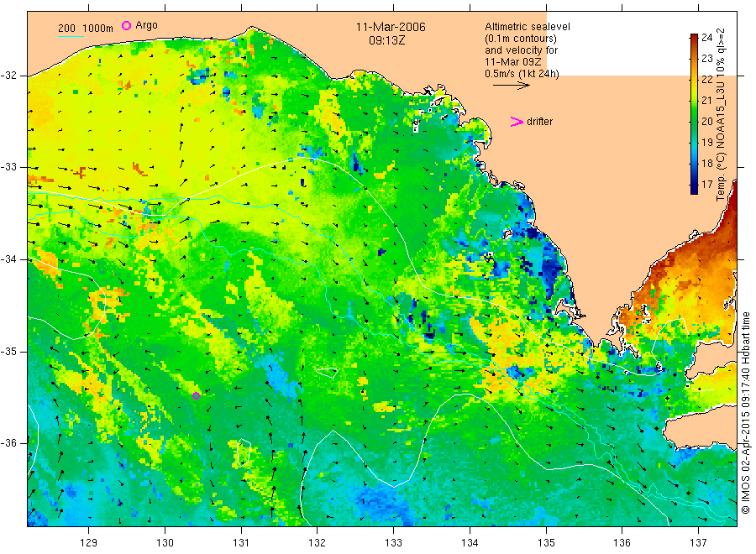Click the date text 11-Mar-2006
Screen dimensions: 756x554
(x=391, y=27)
